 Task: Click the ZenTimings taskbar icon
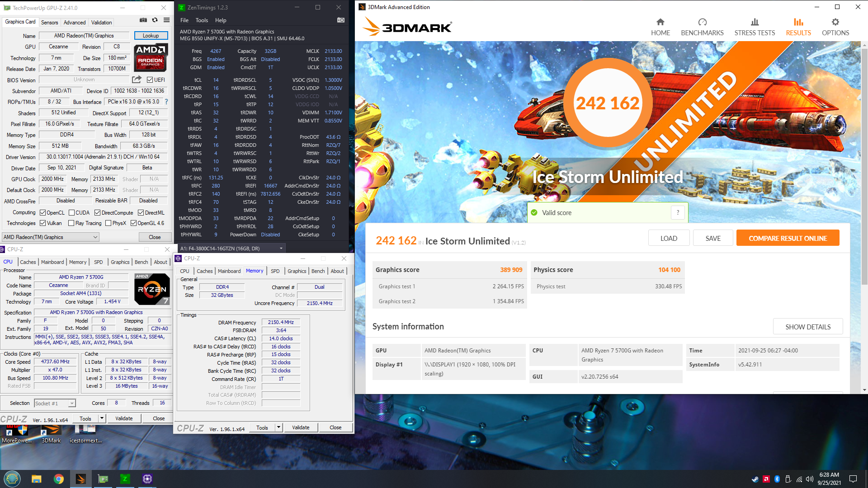pos(125,479)
